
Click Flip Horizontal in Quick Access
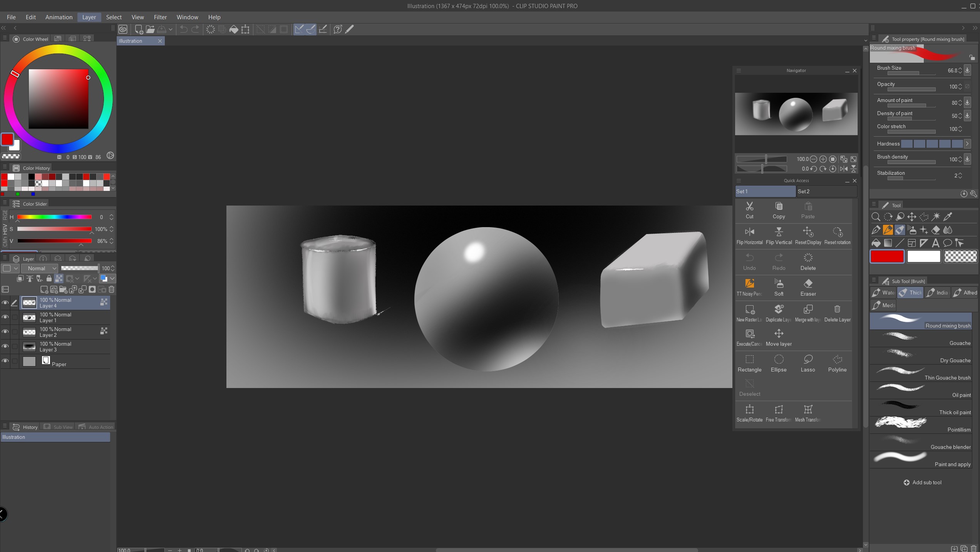click(749, 235)
